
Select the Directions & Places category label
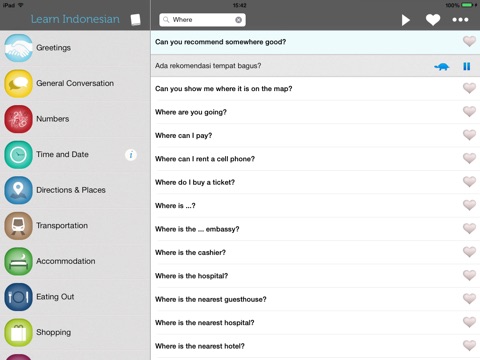(x=71, y=190)
